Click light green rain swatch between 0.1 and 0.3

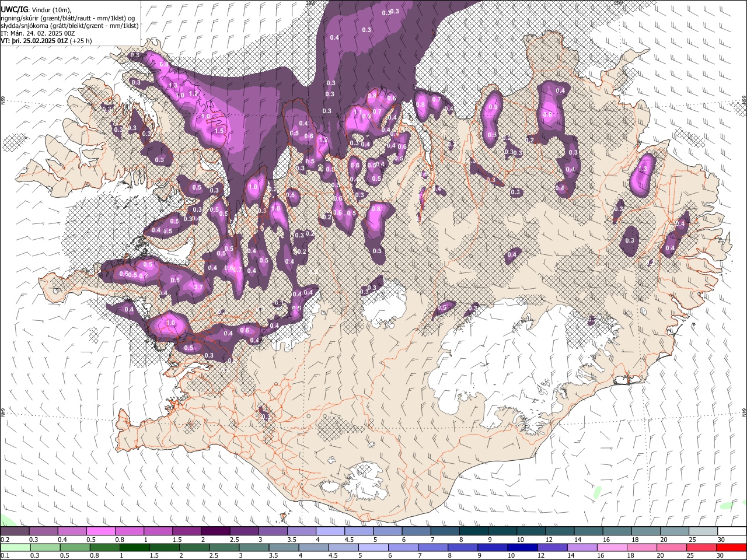click(16, 547)
